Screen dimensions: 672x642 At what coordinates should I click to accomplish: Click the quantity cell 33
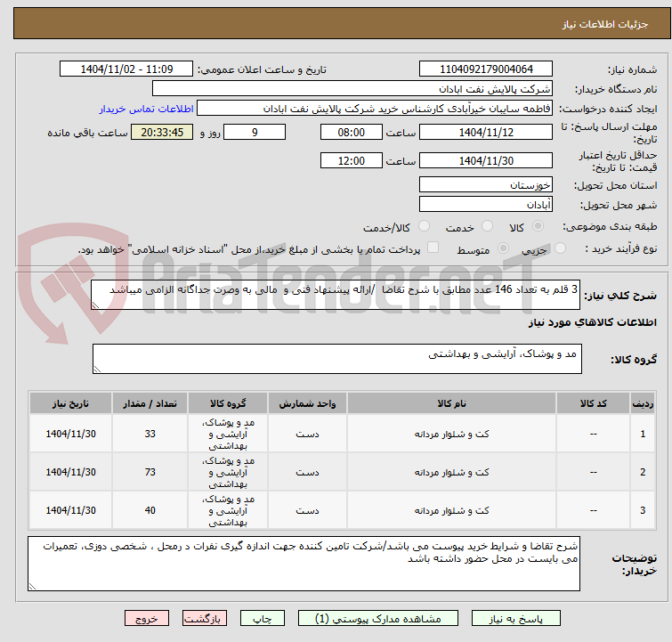point(150,434)
